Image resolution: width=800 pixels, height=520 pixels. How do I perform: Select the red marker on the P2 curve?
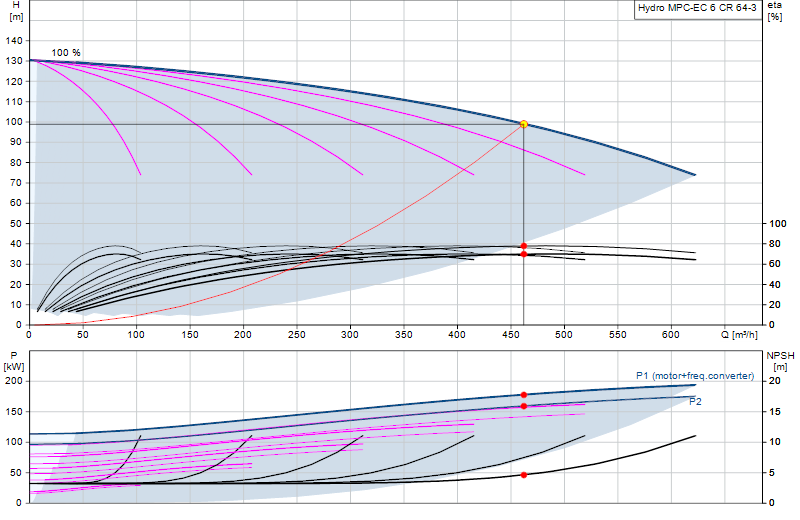tap(523, 406)
